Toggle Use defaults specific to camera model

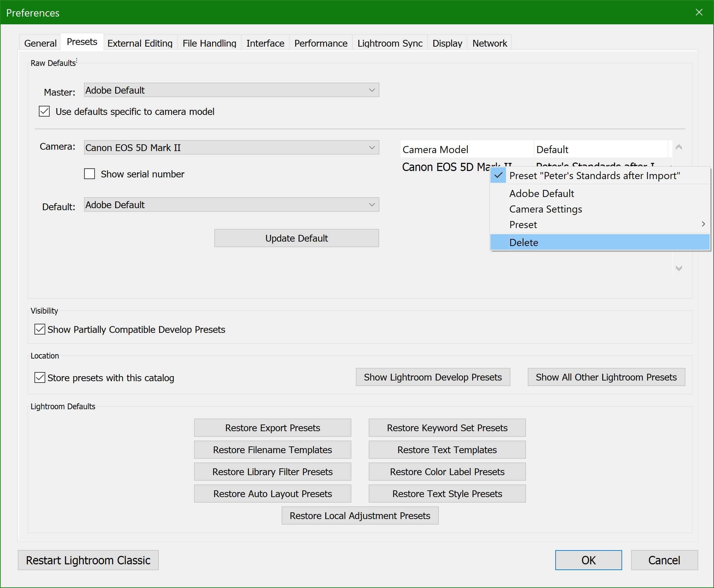pyautogui.click(x=44, y=112)
